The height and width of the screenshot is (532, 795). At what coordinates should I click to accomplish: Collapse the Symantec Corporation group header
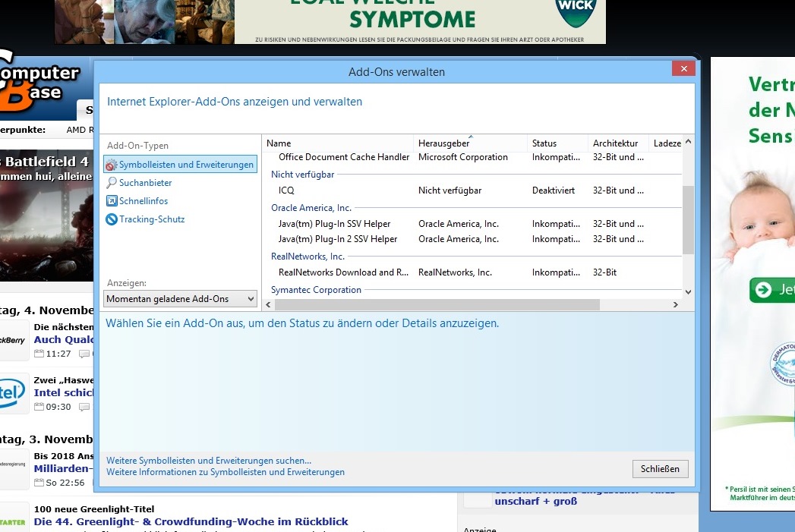coord(317,290)
